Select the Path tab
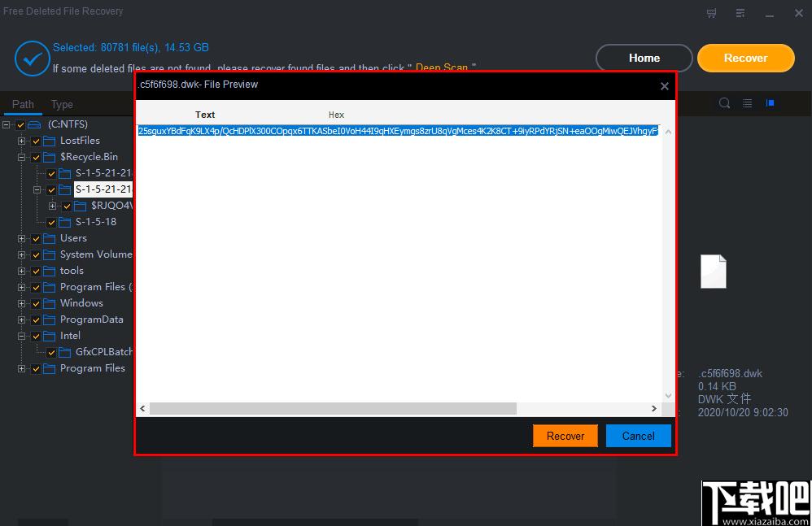The height and width of the screenshot is (526, 812). 23,105
